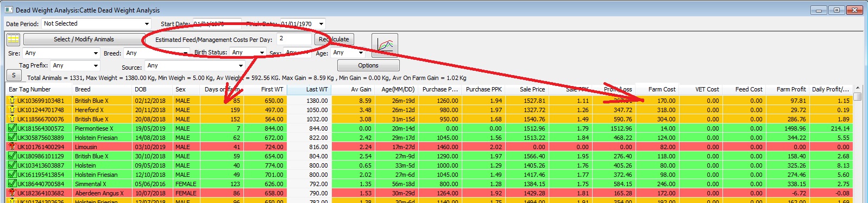Select the Aberdeen Angus X breed cell
868x203 pixels.
(102, 193)
